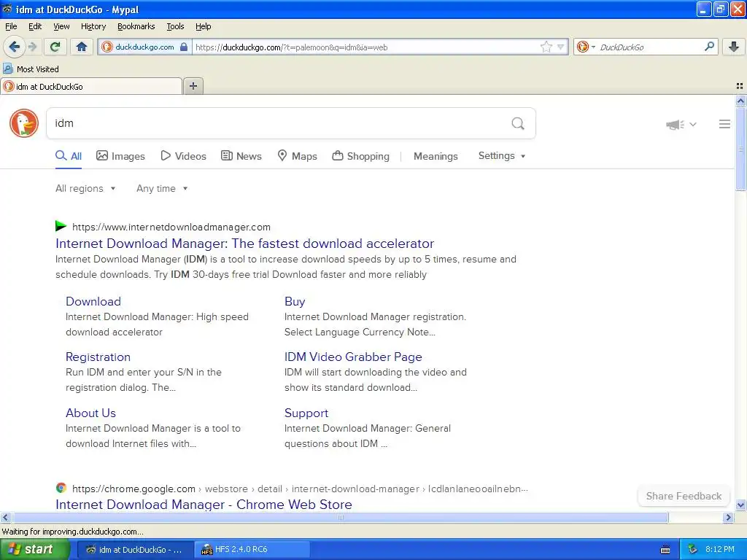Click the green IDM favicon

click(61, 226)
